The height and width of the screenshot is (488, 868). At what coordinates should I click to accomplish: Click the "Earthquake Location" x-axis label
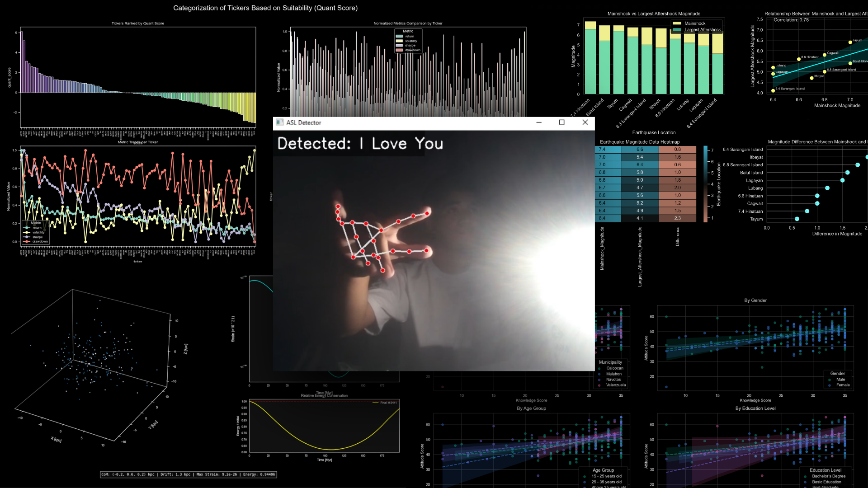pos(654,133)
